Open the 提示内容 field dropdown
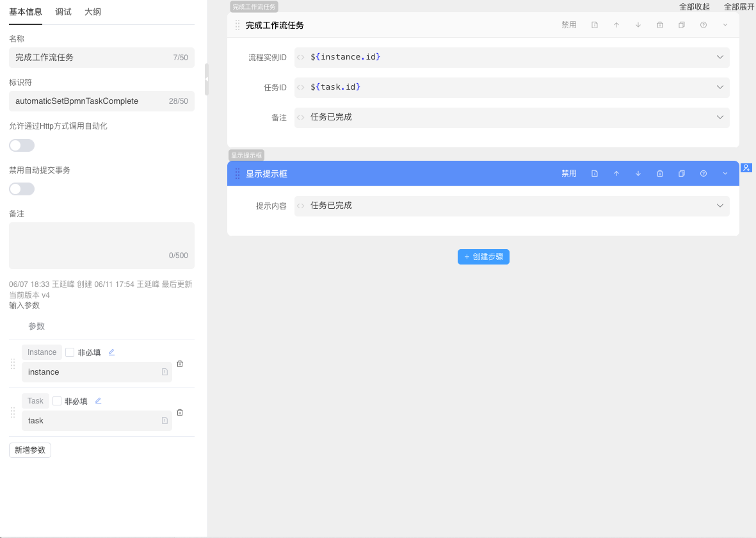This screenshot has width=756, height=538. [720, 206]
